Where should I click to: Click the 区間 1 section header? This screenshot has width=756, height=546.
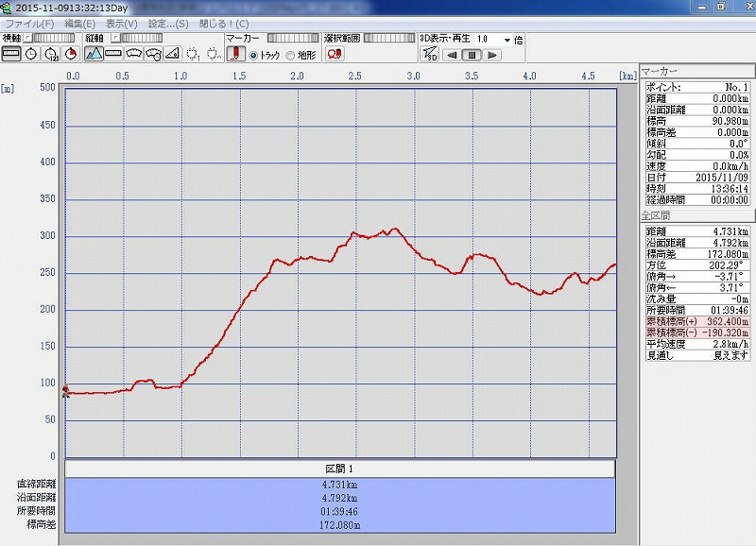coord(340,469)
